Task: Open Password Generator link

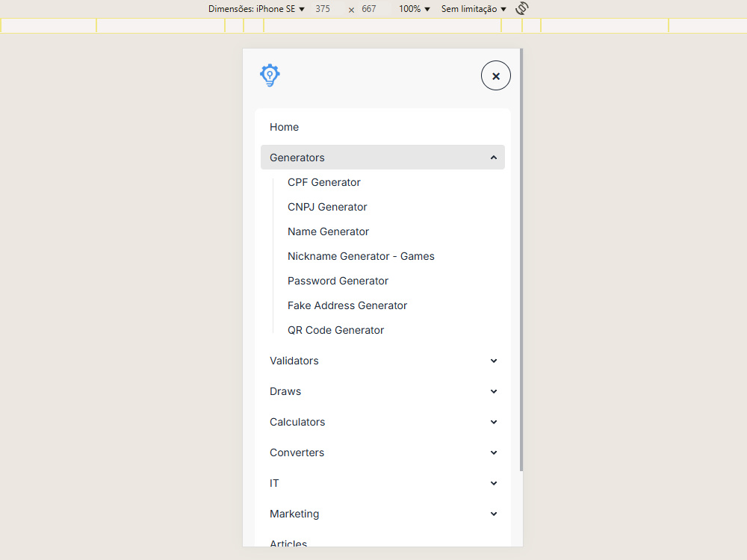Action: pos(338,281)
